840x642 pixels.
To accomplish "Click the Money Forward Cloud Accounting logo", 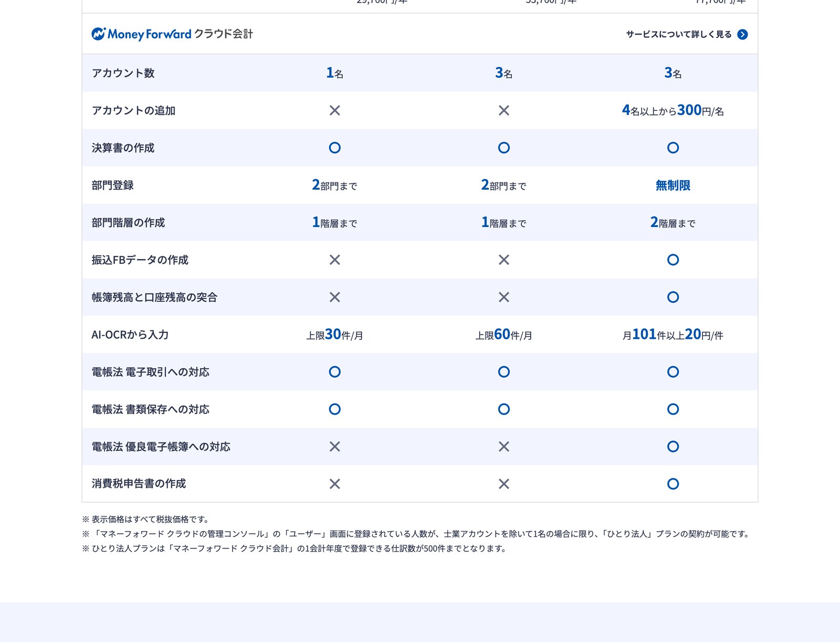I will [172, 34].
